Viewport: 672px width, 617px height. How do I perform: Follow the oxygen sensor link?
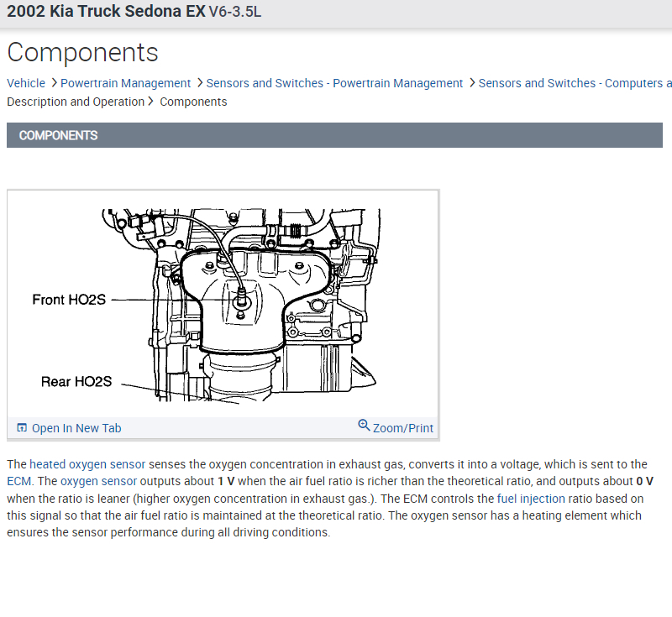[x=98, y=481]
